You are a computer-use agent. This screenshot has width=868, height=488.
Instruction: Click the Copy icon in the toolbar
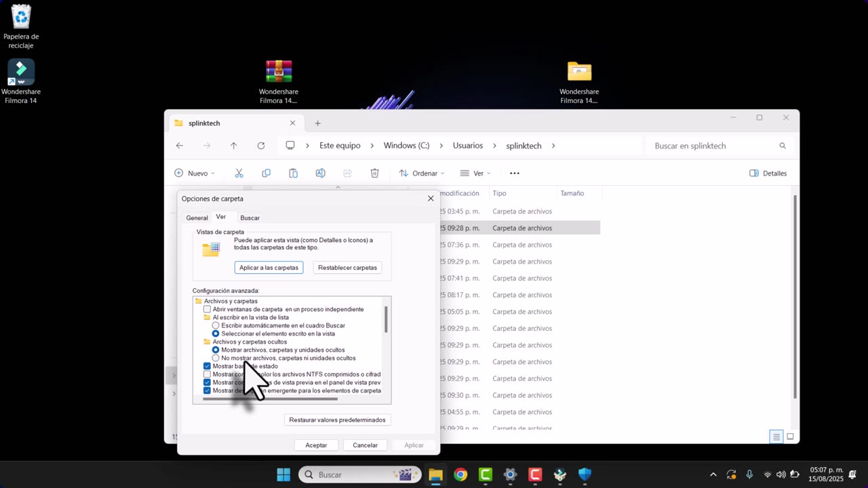click(266, 174)
